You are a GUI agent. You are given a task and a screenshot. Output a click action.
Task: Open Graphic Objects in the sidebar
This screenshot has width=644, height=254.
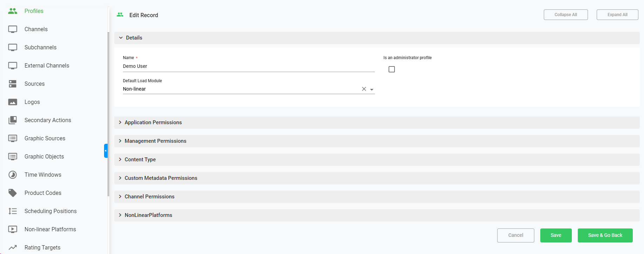tap(44, 157)
